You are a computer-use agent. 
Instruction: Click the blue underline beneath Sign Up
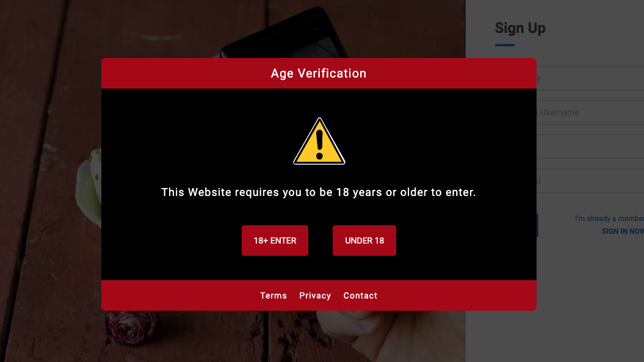click(504, 45)
